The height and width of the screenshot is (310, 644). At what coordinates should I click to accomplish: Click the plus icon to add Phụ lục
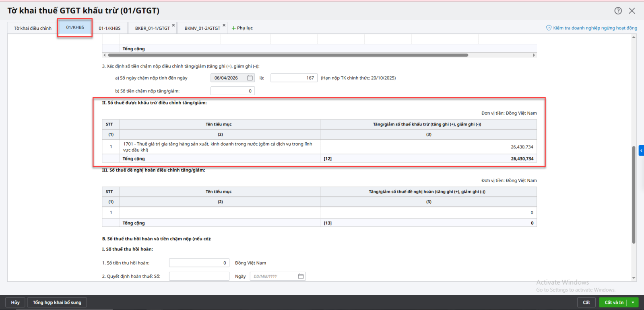(233, 28)
